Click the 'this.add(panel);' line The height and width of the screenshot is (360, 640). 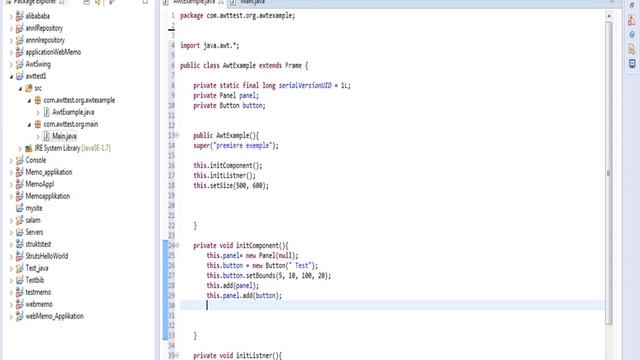(x=233, y=285)
